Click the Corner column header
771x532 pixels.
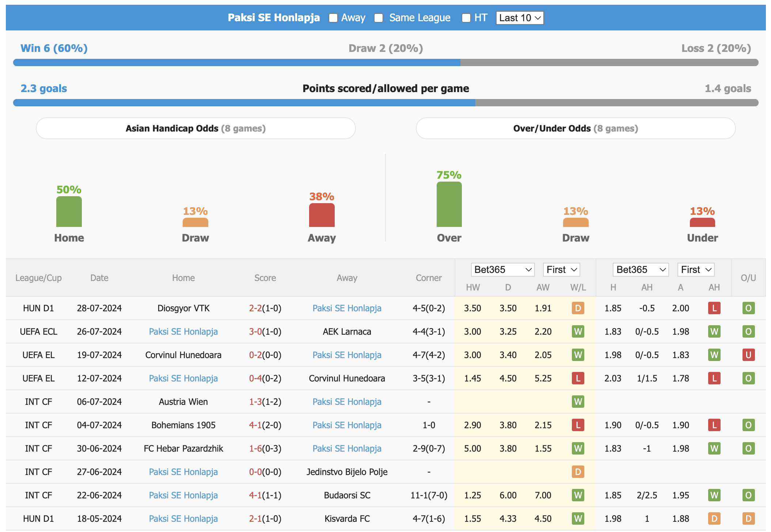429,278
